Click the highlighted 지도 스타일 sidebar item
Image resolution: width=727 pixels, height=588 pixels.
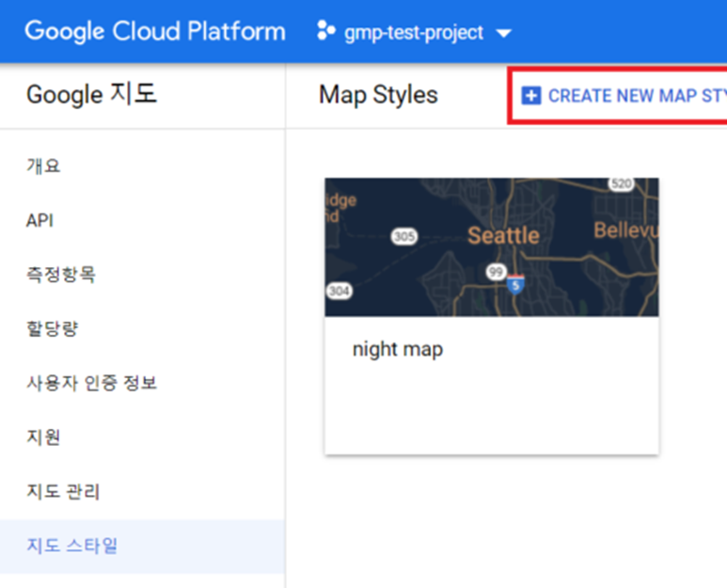point(71,546)
